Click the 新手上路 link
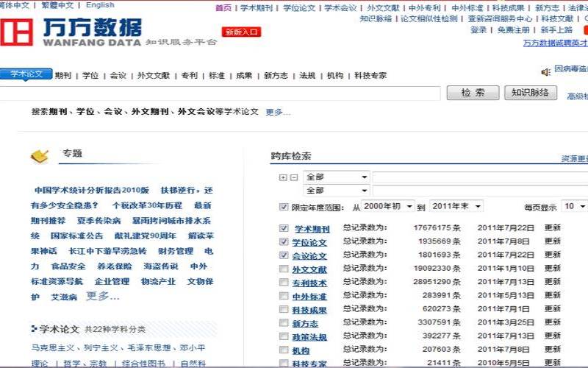The image size is (588, 368). click(x=556, y=29)
